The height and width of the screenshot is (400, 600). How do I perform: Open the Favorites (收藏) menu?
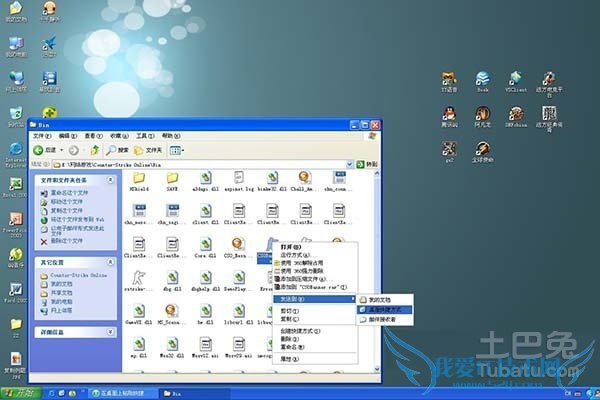(119, 136)
